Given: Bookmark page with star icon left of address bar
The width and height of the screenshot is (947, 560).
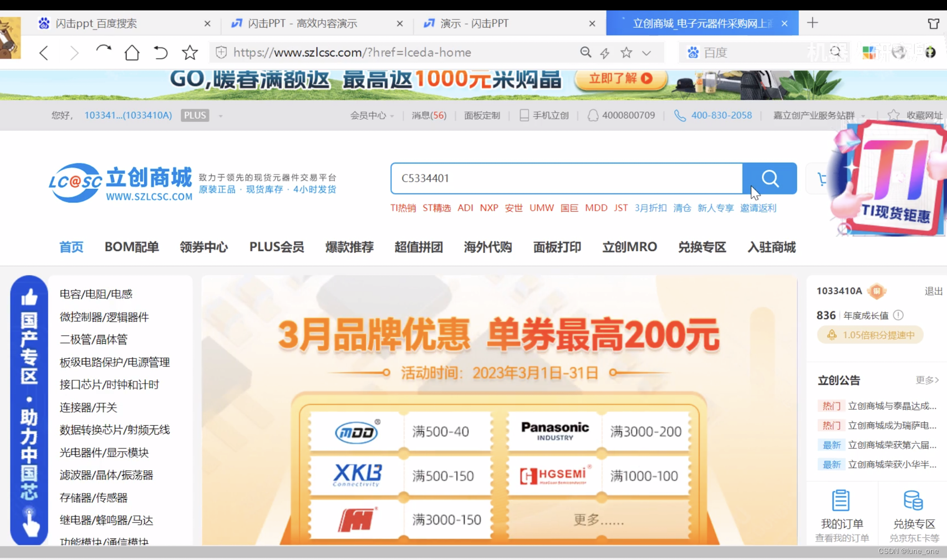Looking at the screenshot, I should tap(190, 53).
